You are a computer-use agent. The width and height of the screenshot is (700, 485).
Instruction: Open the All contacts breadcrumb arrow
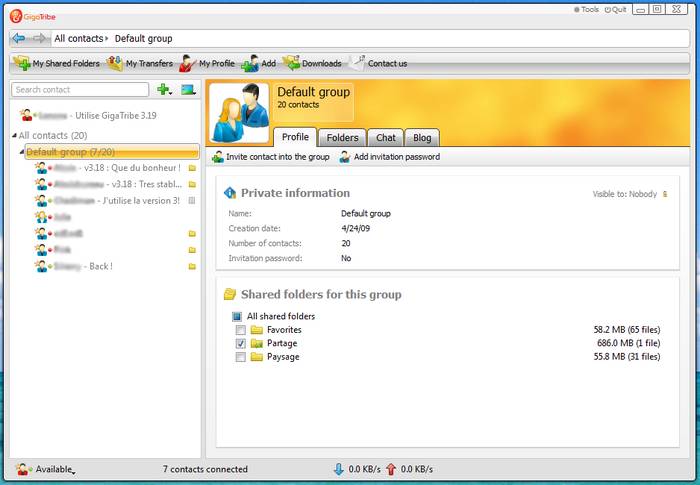click(107, 39)
